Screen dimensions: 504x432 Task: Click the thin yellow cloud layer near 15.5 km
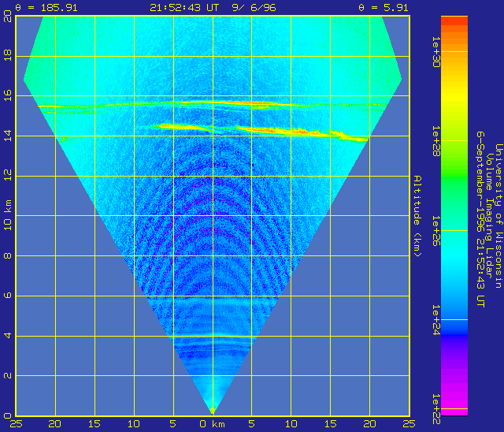(212, 104)
